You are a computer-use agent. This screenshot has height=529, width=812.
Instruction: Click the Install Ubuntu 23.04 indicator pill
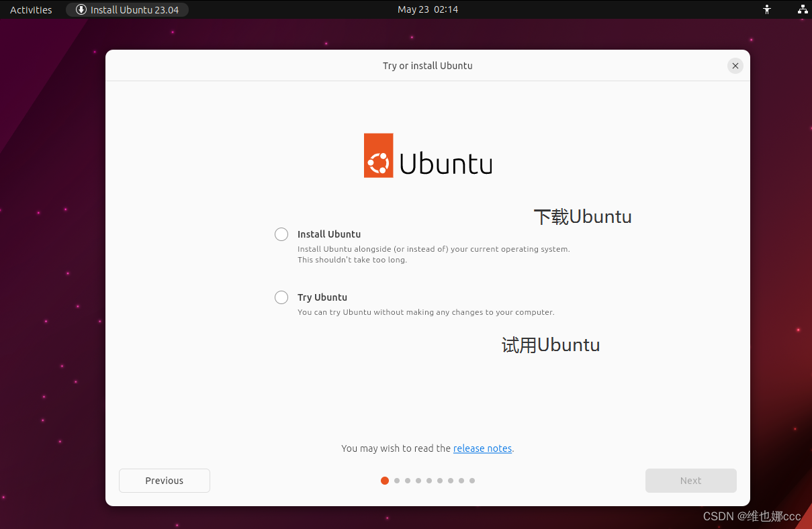coord(127,9)
